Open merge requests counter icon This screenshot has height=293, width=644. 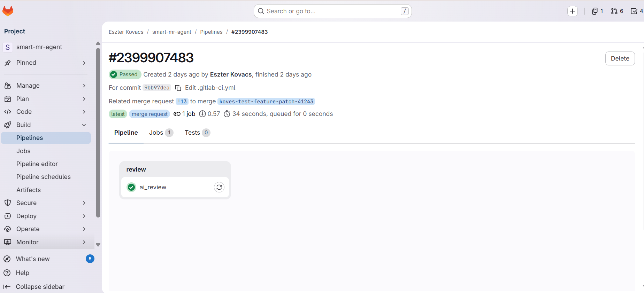coord(614,11)
